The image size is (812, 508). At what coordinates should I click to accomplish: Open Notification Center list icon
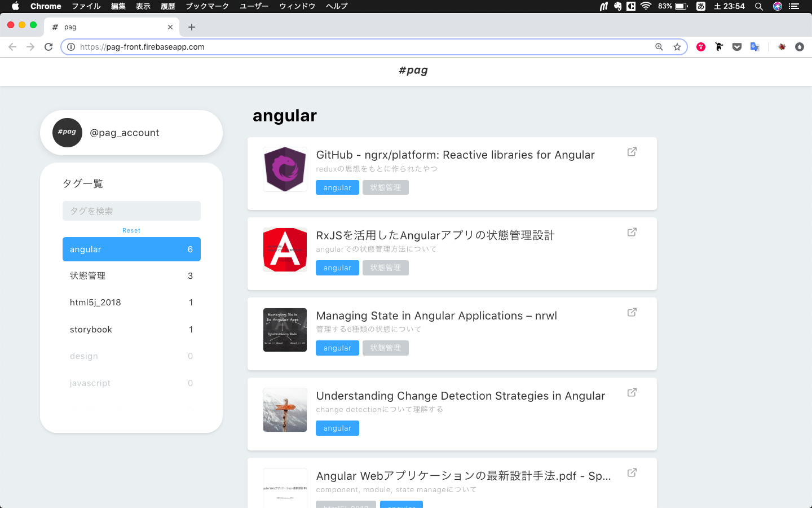[795, 6]
